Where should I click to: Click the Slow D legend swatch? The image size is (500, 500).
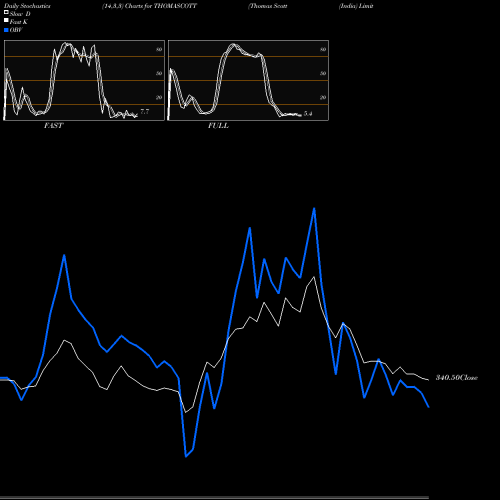coord(6,12)
